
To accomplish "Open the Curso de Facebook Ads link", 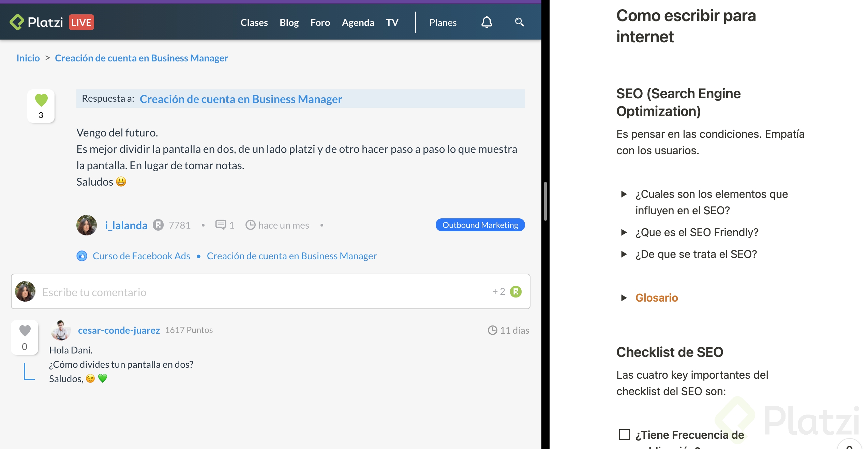I will [141, 256].
